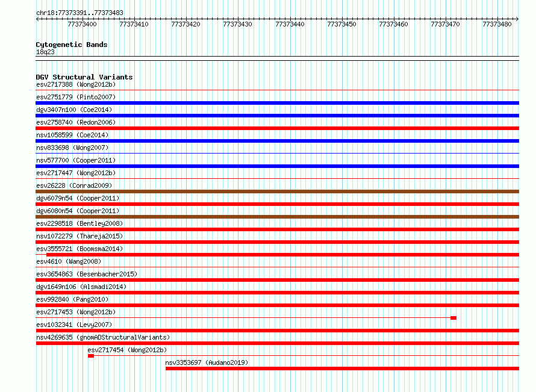Click red bar under esv992840 (Pang2010)
This screenshot has width=536, height=392.
click(277, 305)
